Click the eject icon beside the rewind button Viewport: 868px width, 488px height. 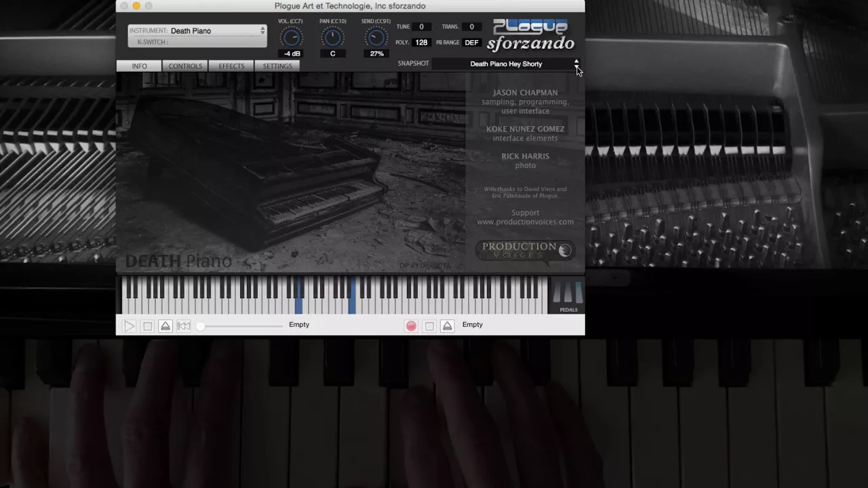tap(165, 326)
